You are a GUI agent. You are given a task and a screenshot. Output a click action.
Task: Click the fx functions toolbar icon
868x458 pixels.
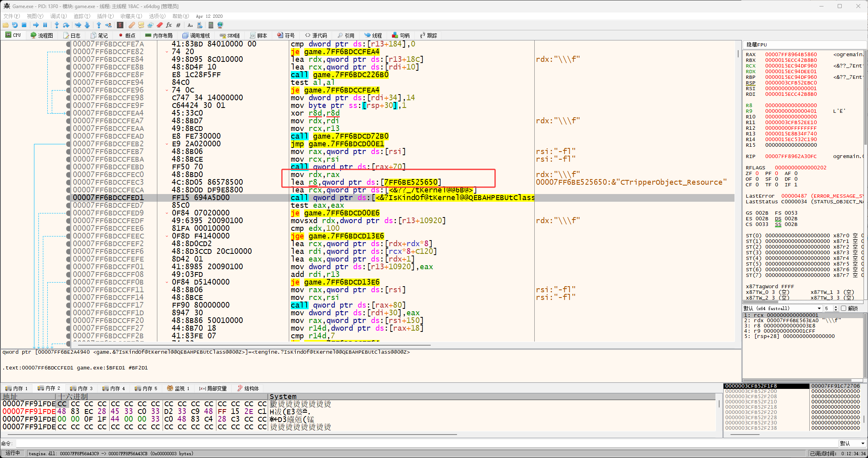click(x=169, y=25)
